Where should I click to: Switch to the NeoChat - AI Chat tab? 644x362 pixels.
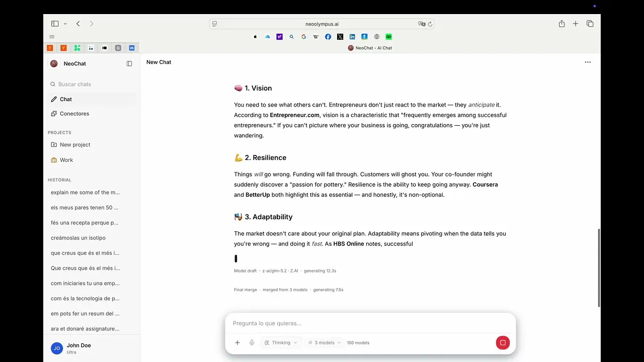coord(370,48)
